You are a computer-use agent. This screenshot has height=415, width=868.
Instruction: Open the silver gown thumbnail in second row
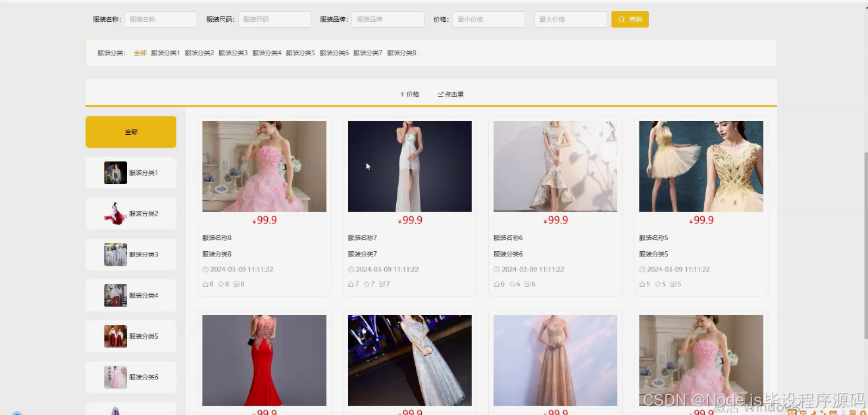pyautogui.click(x=410, y=360)
